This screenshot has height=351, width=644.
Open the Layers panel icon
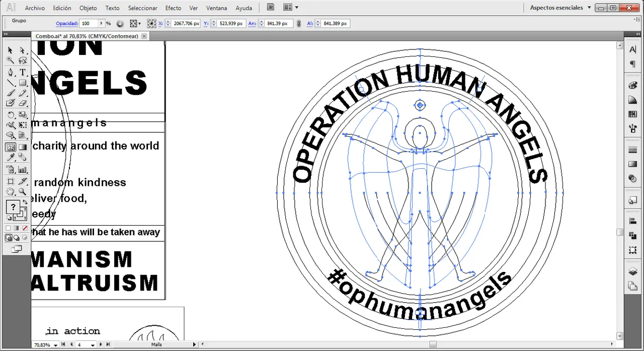(x=633, y=271)
